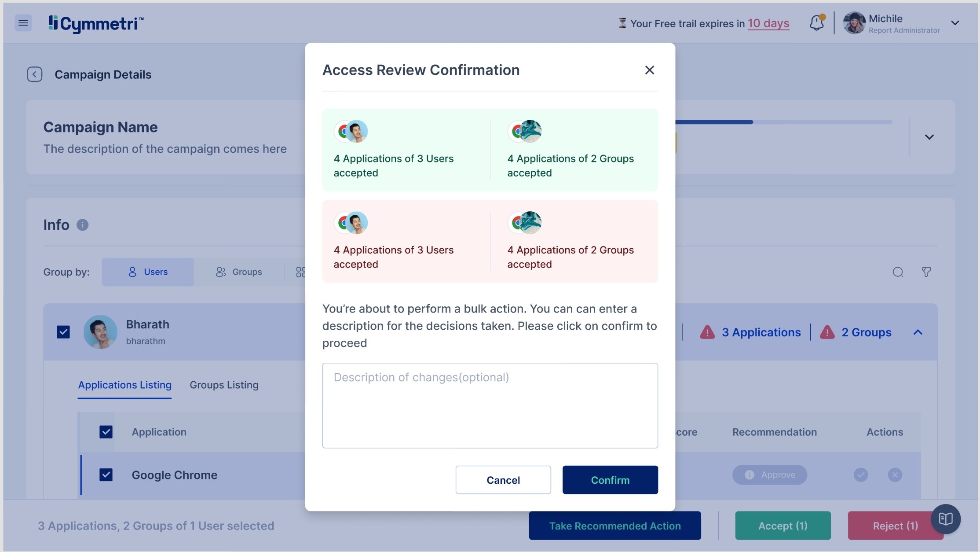Click the Info tooltip icon
Image resolution: width=980 pixels, height=552 pixels.
coord(82,225)
